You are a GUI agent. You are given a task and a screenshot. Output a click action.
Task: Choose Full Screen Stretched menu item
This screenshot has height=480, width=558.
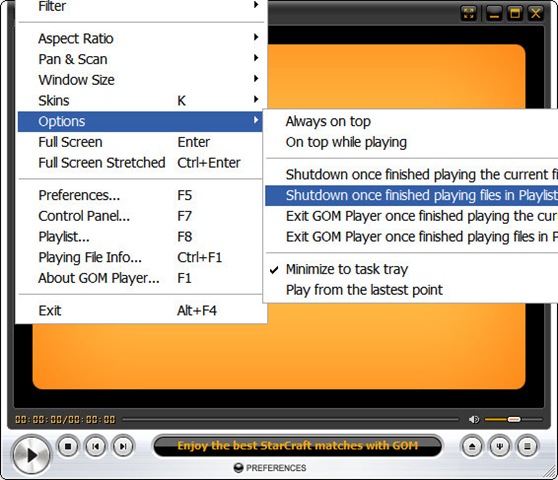coord(141,163)
